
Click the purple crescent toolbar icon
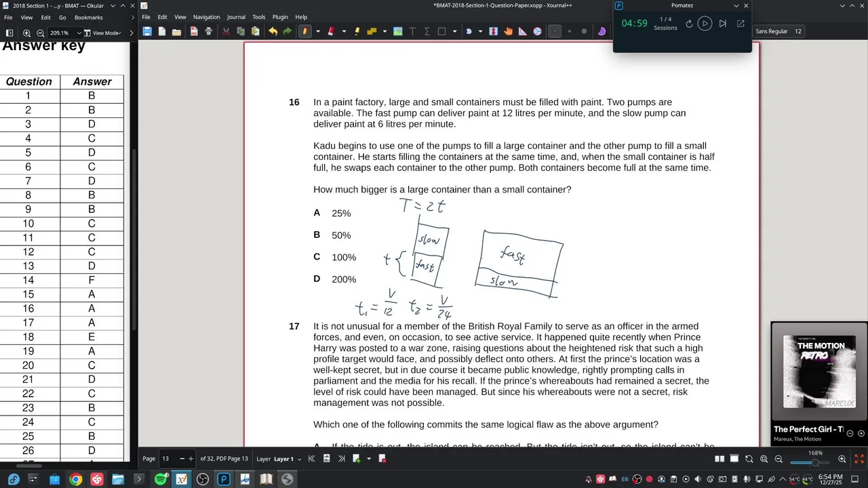pyautogui.click(x=602, y=31)
